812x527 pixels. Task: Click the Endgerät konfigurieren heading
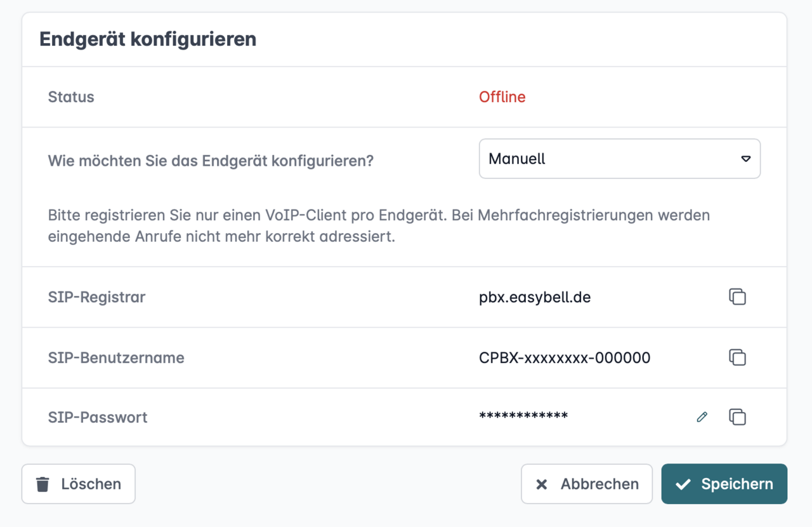click(x=148, y=39)
